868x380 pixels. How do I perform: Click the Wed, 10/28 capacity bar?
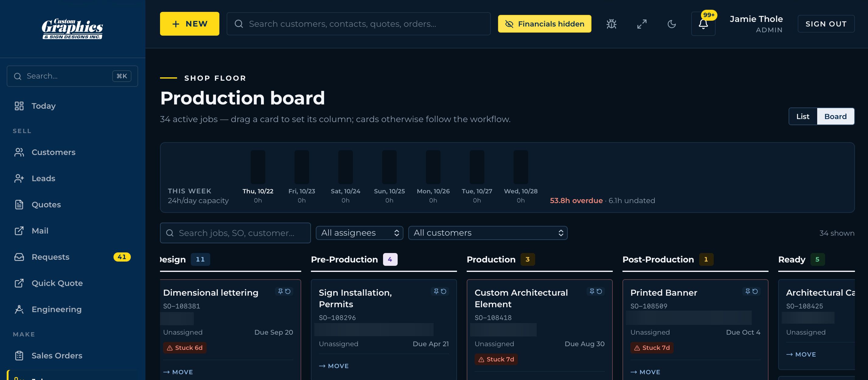(x=521, y=167)
